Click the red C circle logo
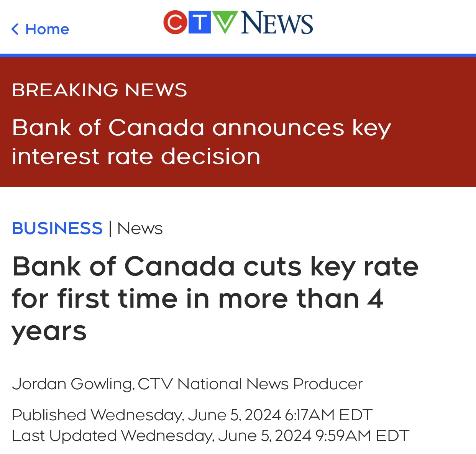The image size is (476, 454). click(175, 22)
